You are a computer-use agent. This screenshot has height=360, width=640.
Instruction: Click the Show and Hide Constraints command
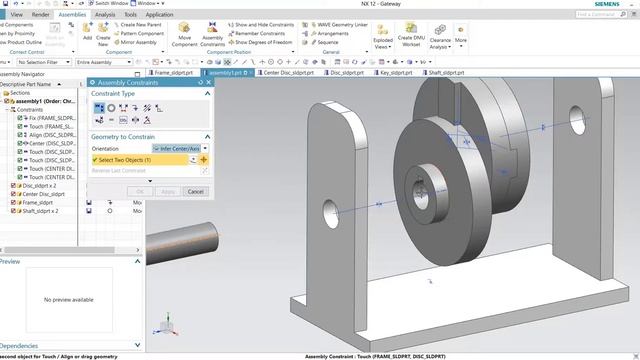(x=261, y=25)
